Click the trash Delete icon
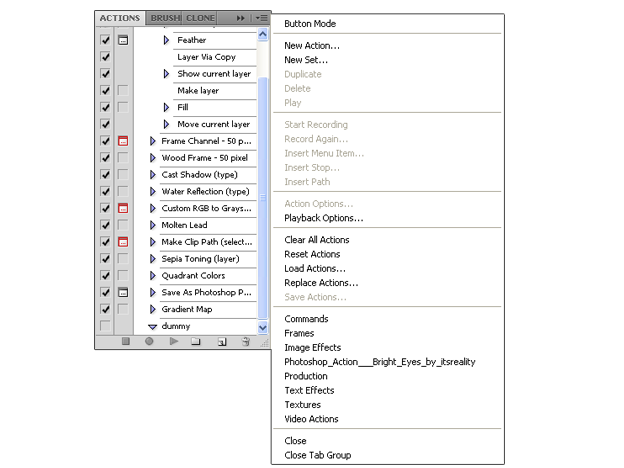 (244, 342)
